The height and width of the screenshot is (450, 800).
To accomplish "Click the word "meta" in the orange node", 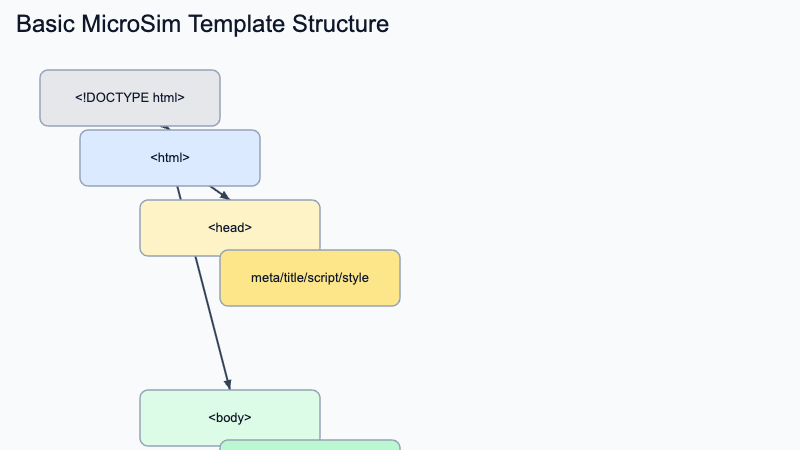I will point(264,278).
